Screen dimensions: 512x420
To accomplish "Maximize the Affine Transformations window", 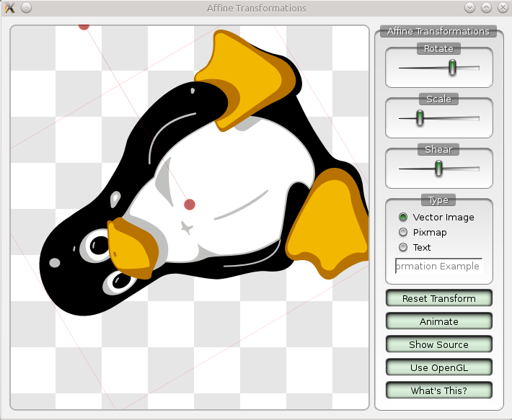I will [486, 8].
